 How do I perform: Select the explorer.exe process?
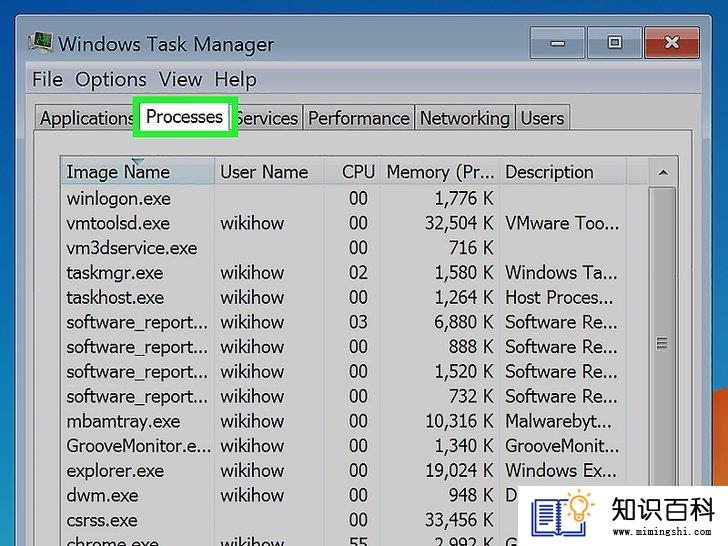pos(355,471)
